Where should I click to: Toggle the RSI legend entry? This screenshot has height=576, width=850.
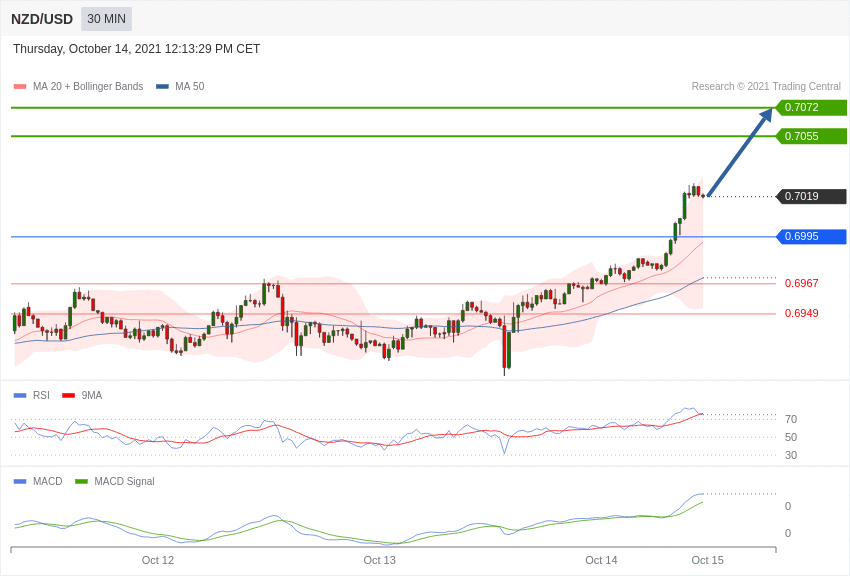[x=41, y=395]
